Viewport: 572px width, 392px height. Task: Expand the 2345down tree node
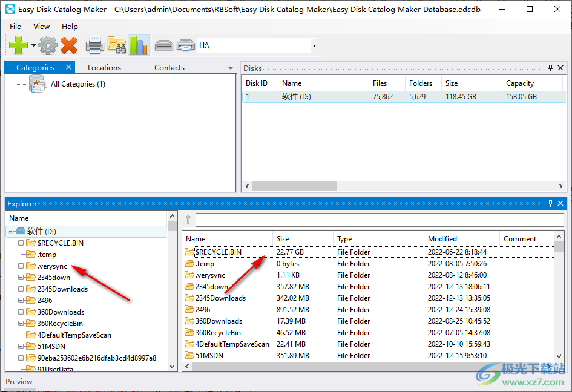coord(21,278)
